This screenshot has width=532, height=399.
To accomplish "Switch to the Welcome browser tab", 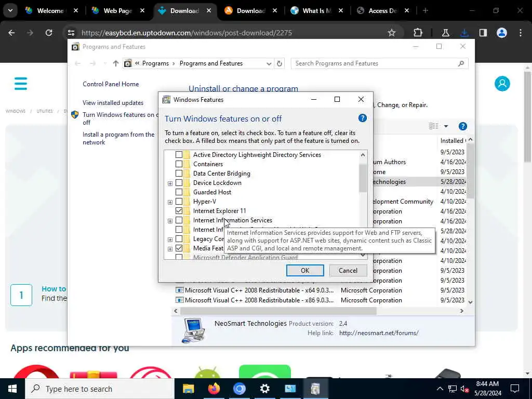I will point(51,10).
